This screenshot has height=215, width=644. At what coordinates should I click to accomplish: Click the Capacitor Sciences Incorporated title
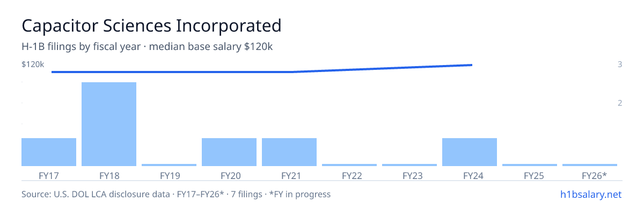pos(151,26)
